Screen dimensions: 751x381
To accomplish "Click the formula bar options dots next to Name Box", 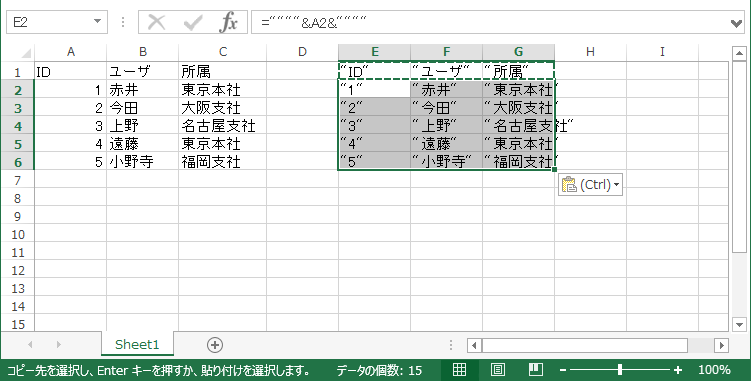I will click(123, 22).
